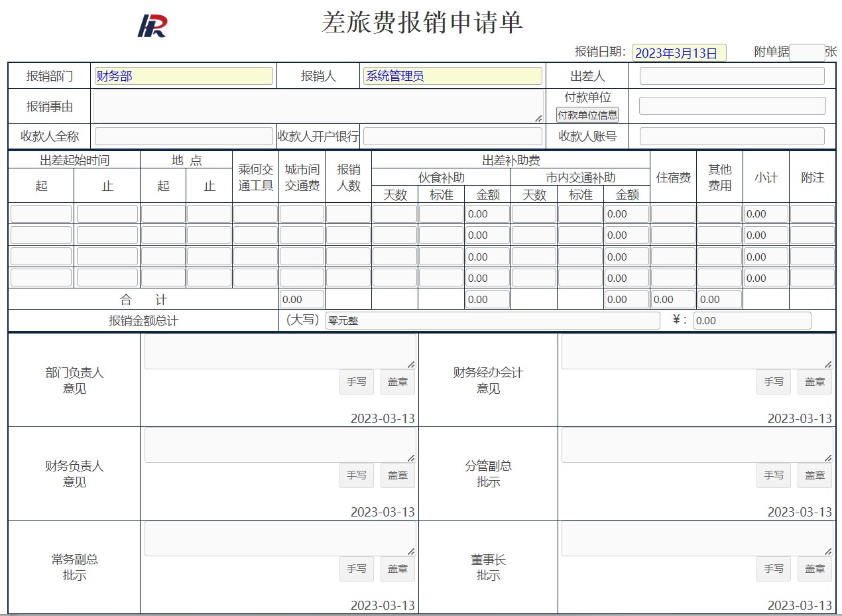Click the first row's 伙食补助 标准 box
This screenshot has width=842, height=616.
point(441,214)
